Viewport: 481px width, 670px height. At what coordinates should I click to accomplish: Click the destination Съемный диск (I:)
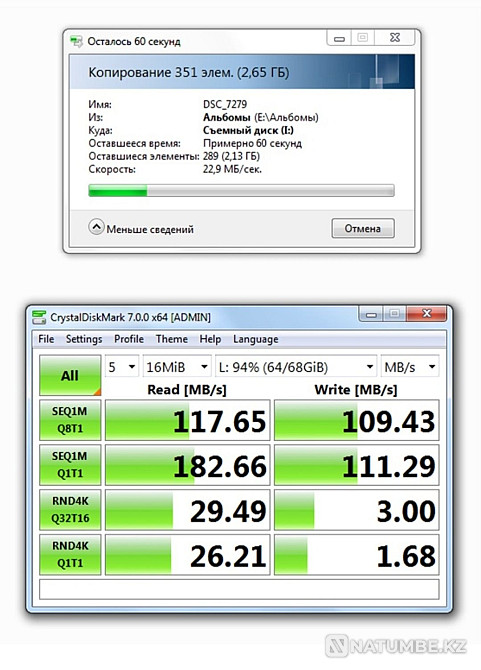click(248, 130)
